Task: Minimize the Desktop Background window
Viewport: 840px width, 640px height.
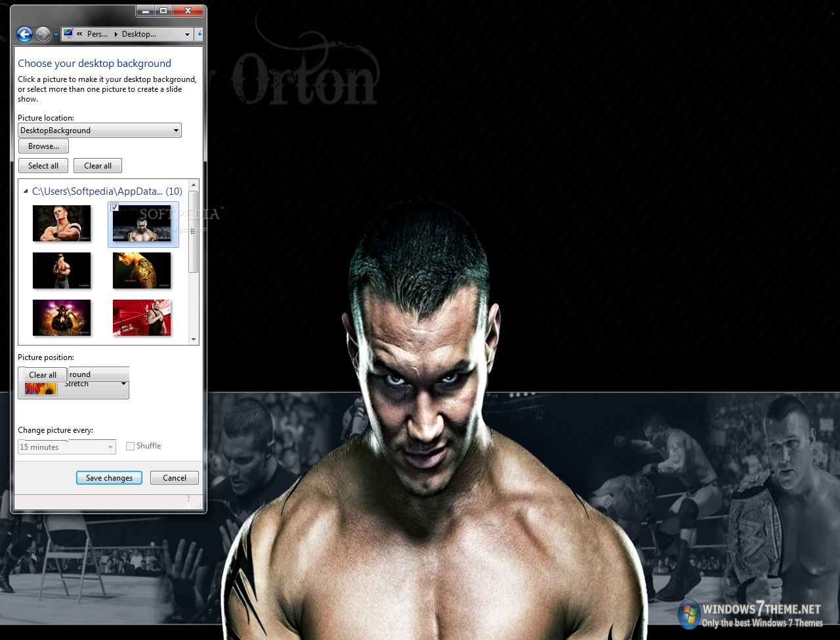Action: point(145,10)
